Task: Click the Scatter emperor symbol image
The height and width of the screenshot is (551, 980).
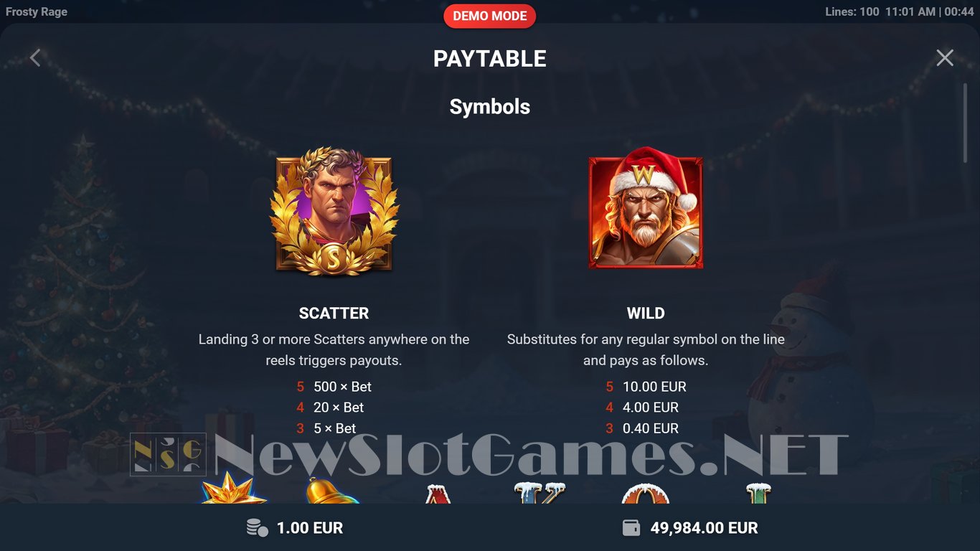Action: pos(334,211)
